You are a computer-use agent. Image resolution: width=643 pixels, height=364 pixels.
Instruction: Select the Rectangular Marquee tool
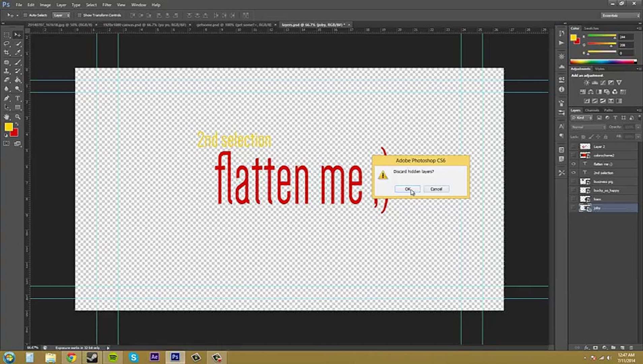click(6, 35)
